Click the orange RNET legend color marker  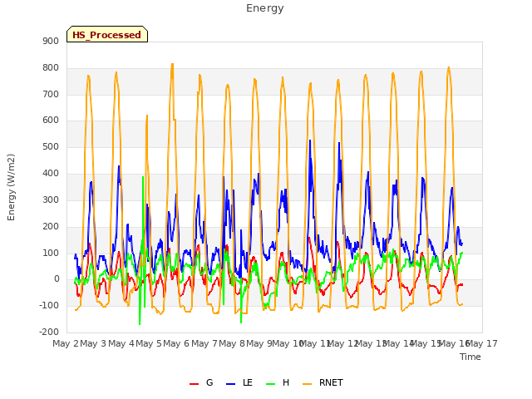click(307, 384)
